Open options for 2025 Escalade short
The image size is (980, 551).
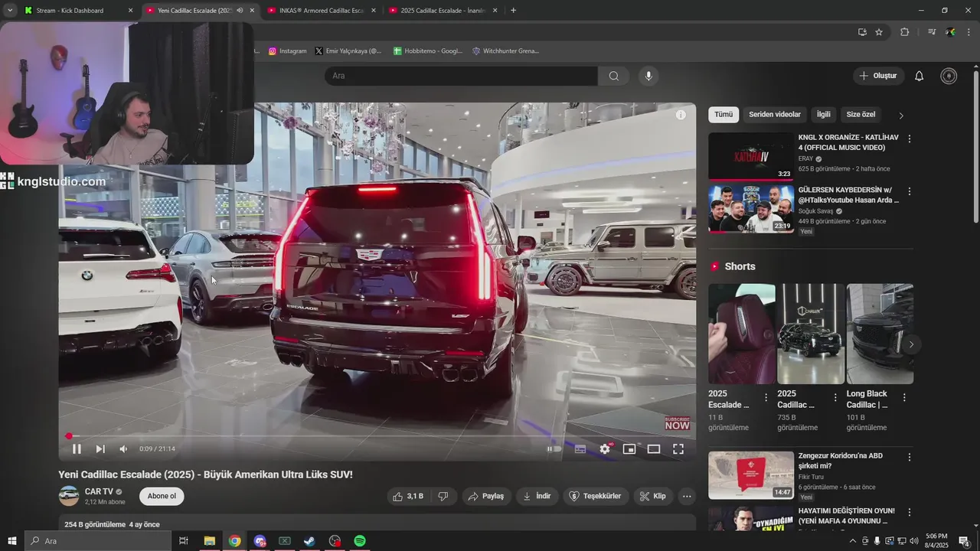point(766,398)
